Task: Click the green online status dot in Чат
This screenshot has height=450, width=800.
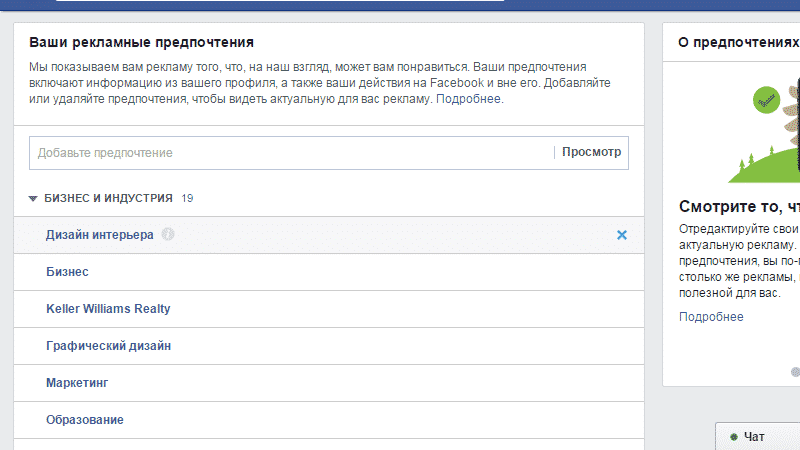Action: (734, 437)
